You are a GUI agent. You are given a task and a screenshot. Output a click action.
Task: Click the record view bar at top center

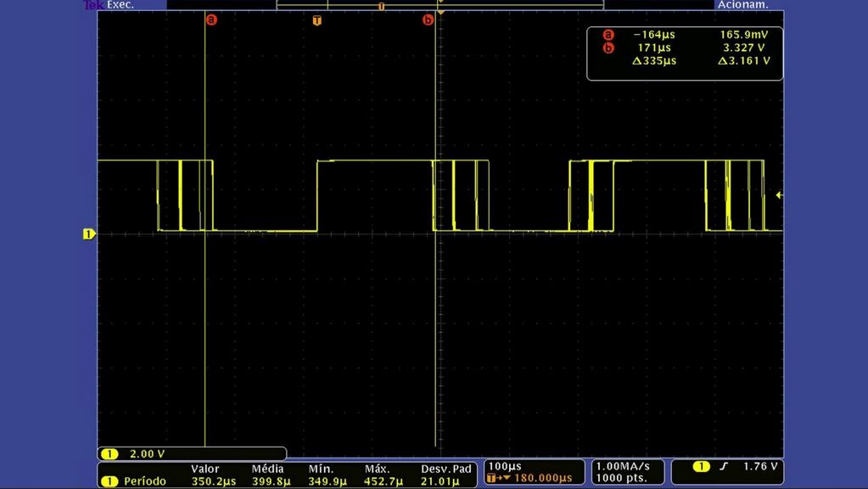point(440,5)
